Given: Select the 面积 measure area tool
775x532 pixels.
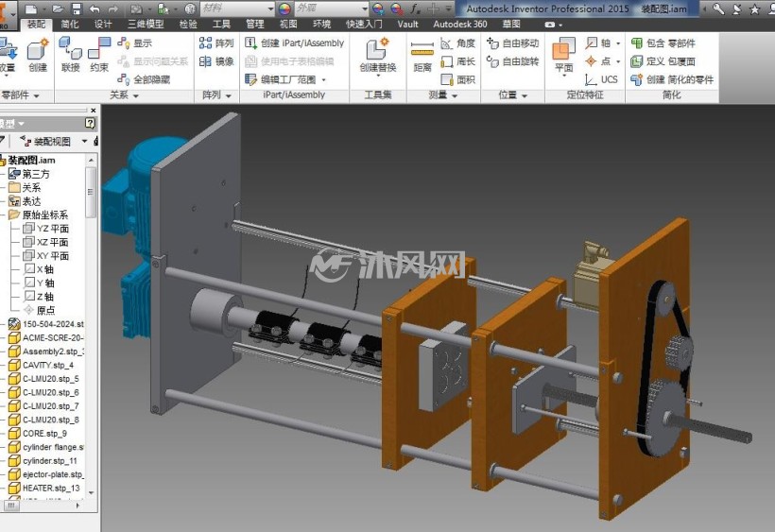Looking at the screenshot, I should coord(457,79).
